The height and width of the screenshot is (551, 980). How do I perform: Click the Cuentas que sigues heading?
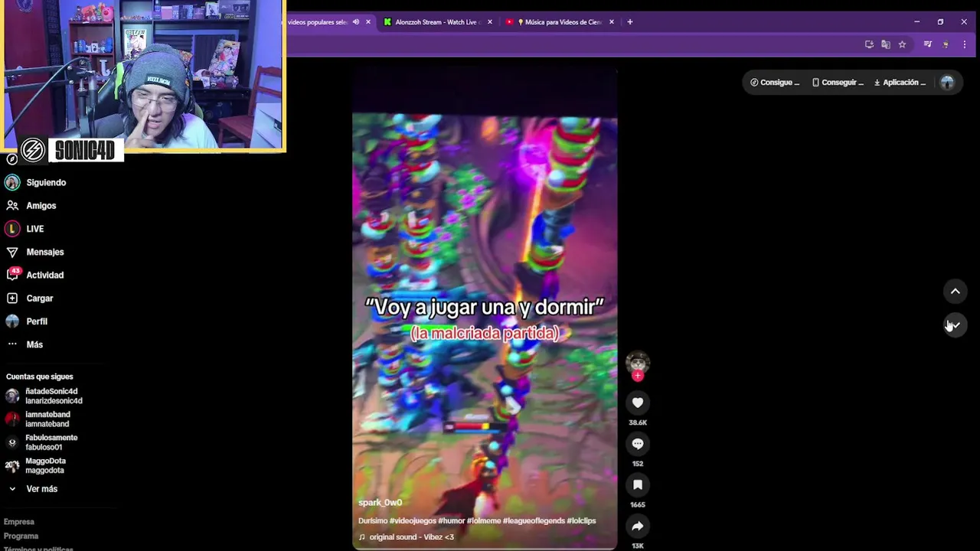(x=40, y=377)
